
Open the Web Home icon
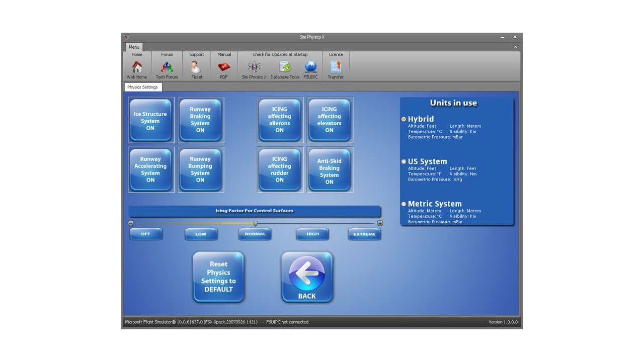137,67
